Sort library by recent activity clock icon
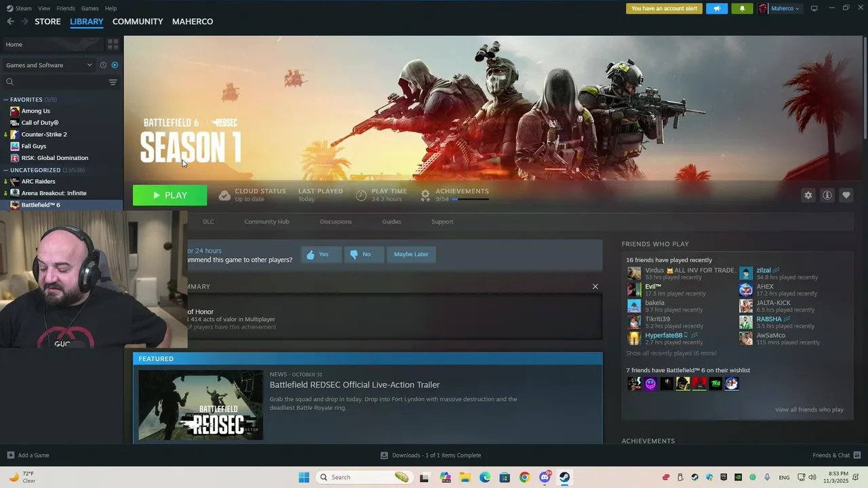Viewport: 868px width, 488px height. (103, 65)
